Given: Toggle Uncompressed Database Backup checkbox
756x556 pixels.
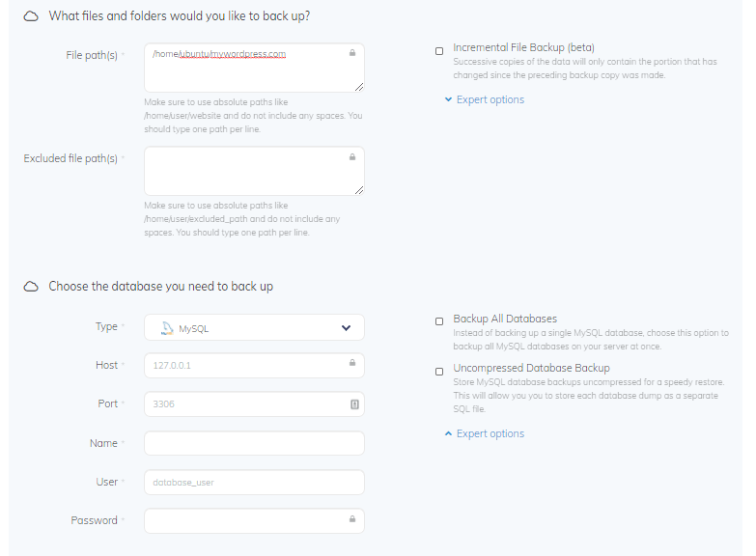Looking at the screenshot, I should pos(439,371).
